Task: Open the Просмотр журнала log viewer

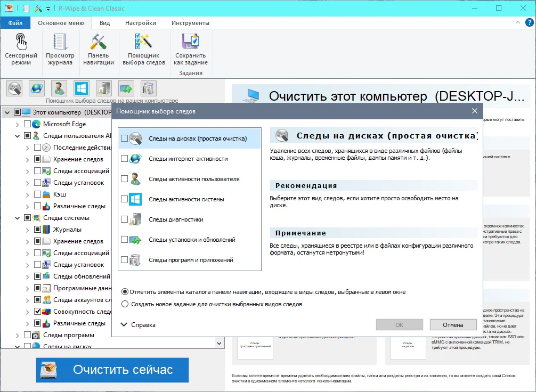Action: point(60,50)
